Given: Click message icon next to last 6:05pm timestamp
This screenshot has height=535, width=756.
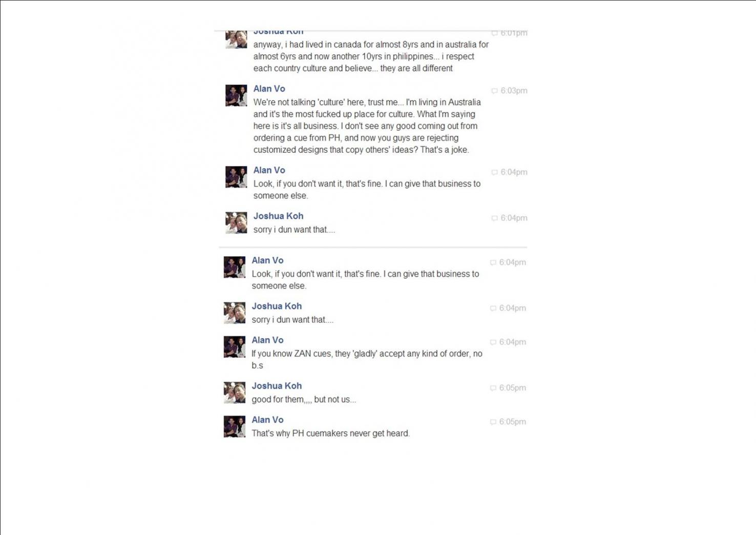Looking at the screenshot, I should [x=493, y=422].
